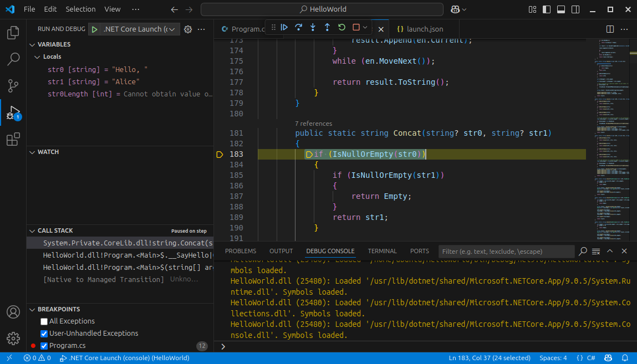This screenshot has height=364, width=637.
Task: Toggle primary side bar visibility
Action: 547,9
